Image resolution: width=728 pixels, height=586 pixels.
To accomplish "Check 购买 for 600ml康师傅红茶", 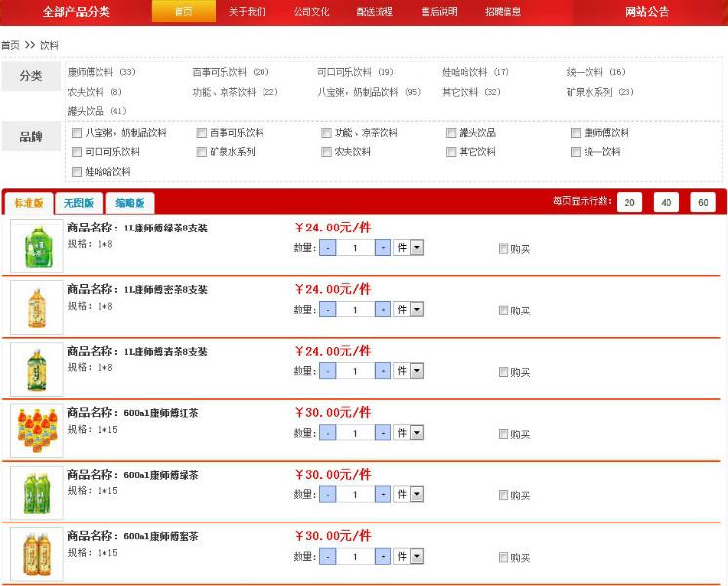I will [x=503, y=434].
